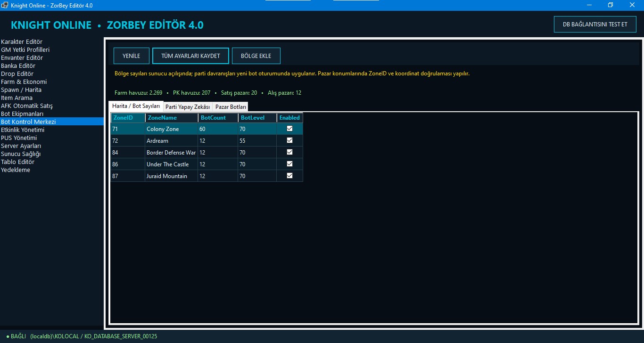This screenshot has width=644, height=343.
Task: Select the Border Defense War cell
Action: (x=172, y=152)
